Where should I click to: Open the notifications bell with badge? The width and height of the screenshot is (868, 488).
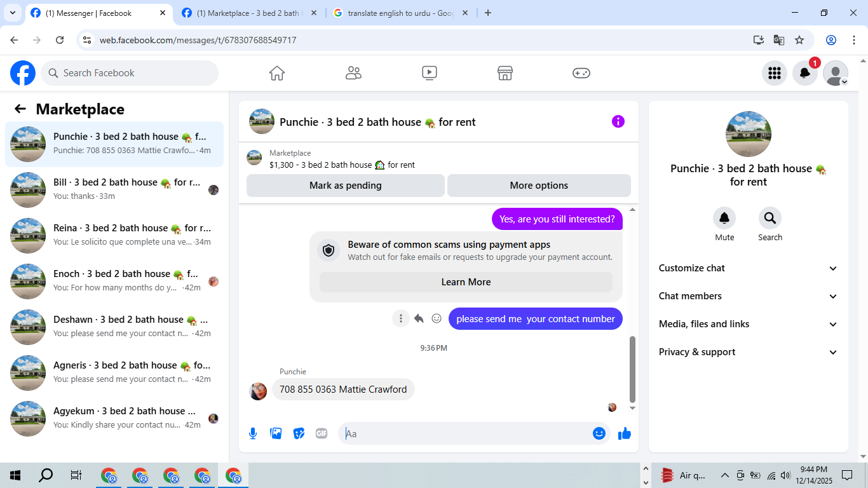point(805,73)
